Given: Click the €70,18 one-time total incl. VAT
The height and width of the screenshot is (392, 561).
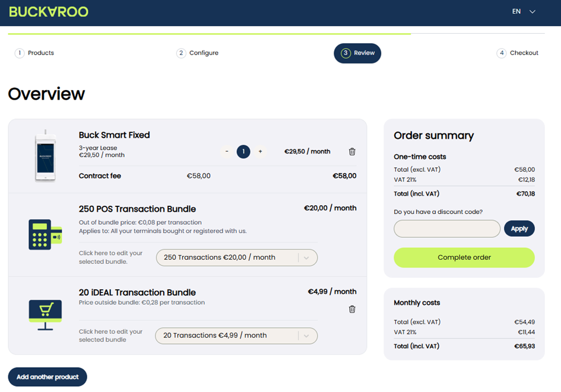Looking at the screenshot, I should coord(525,194).
